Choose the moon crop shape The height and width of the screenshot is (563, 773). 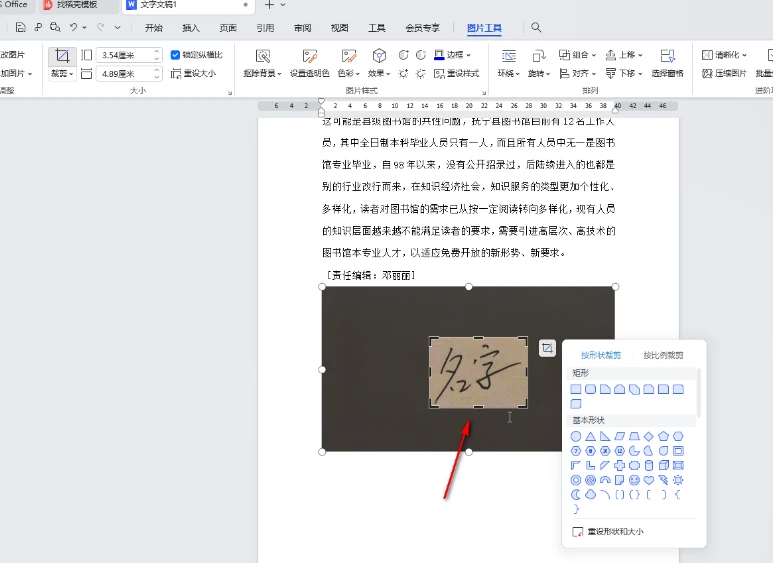point(575,494)
